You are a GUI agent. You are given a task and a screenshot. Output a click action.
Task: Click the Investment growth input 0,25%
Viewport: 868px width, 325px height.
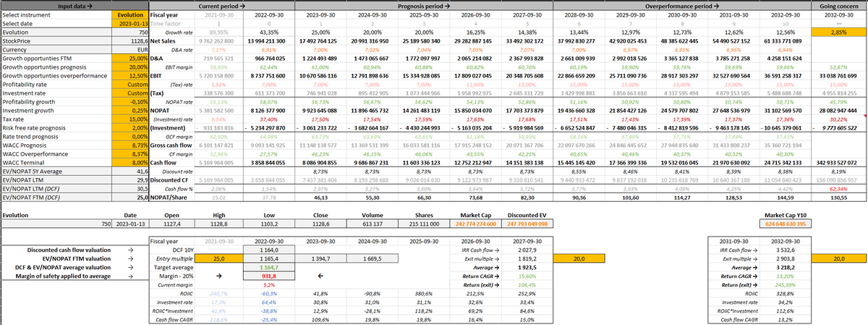(131, 110)
